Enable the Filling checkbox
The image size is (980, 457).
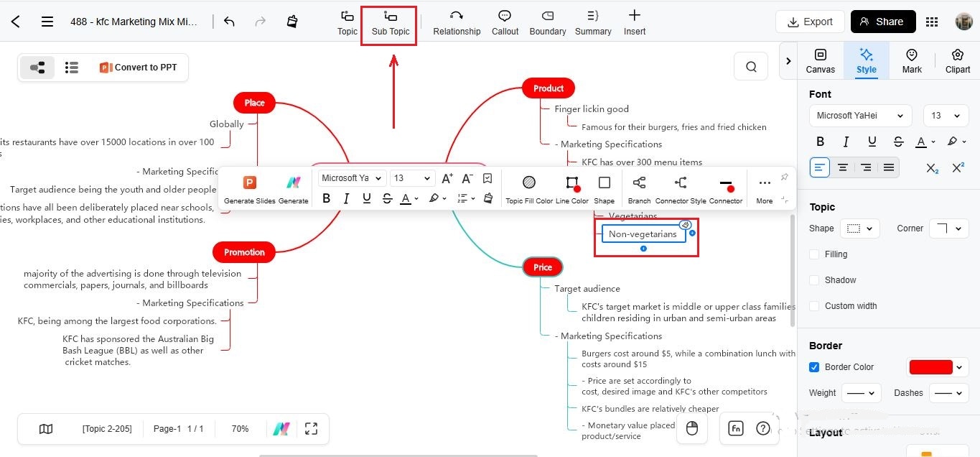(814, 254)
